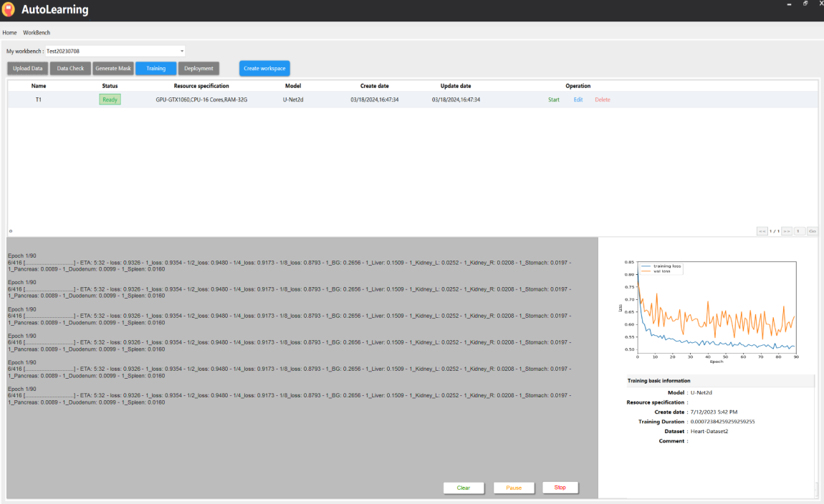The height and width of the screenshot is (504, 824).
Task: Click the AutoLearning logo icon
Action: (9, 9)
